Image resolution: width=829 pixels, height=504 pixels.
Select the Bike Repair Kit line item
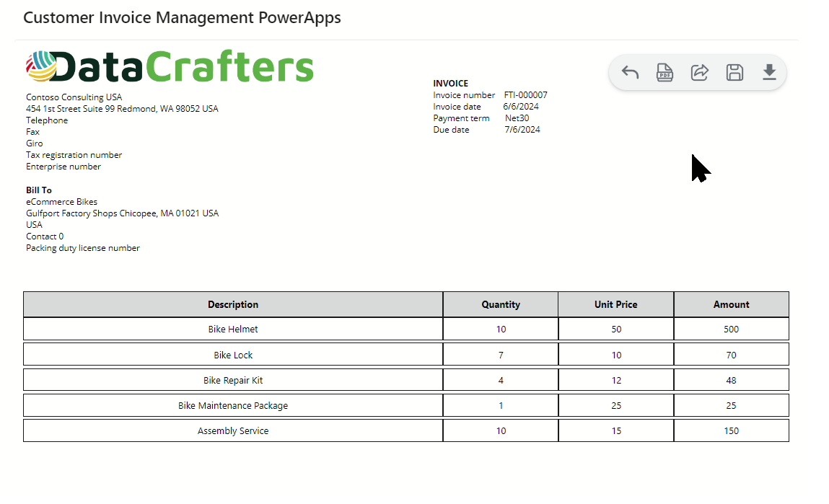tap(233, 381)
